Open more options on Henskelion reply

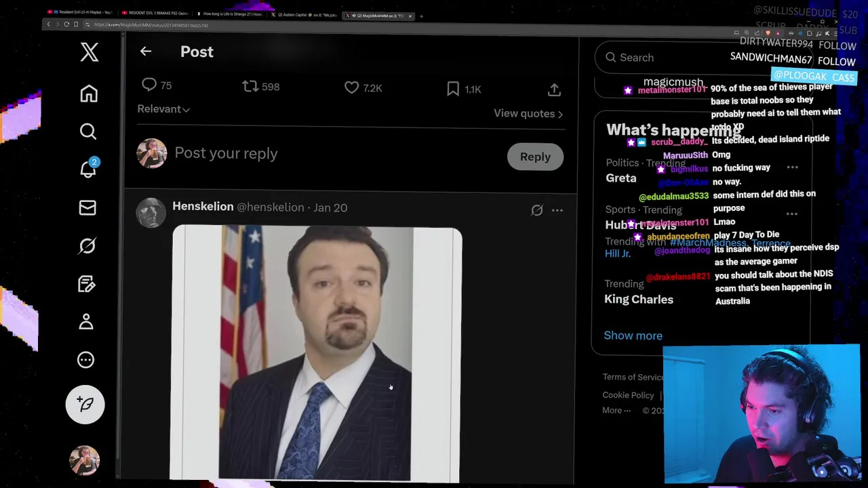(557, 210)
